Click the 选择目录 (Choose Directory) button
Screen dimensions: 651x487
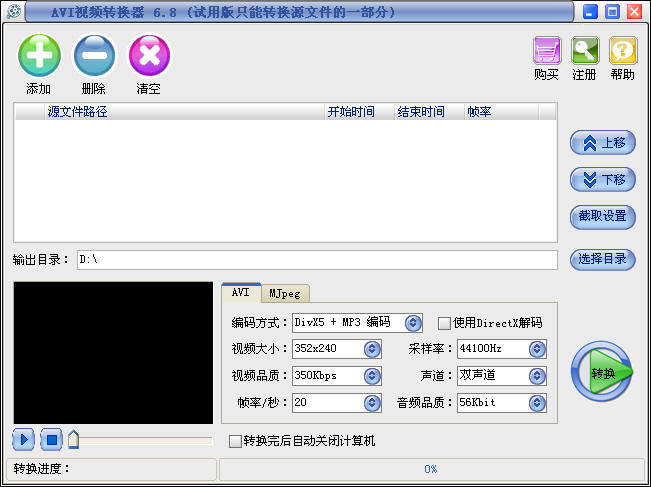603,259
